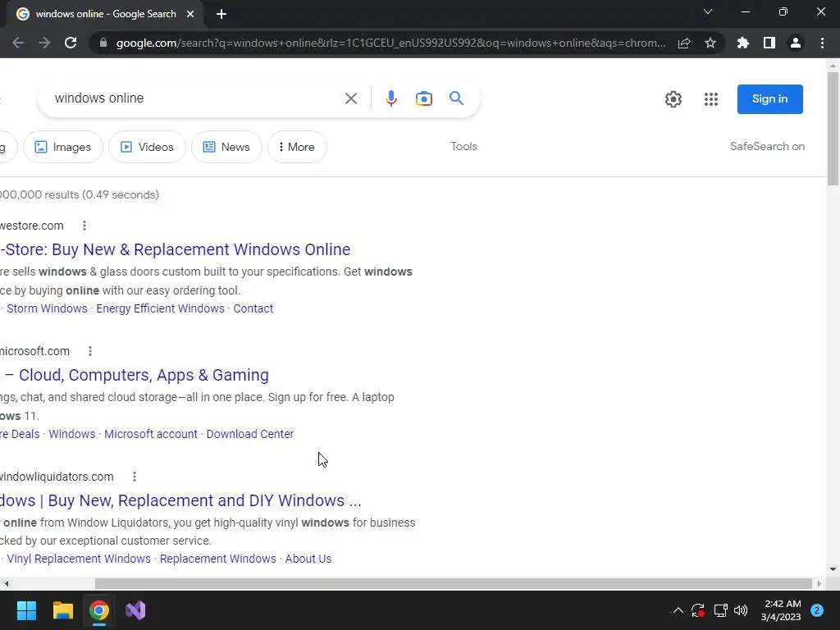Click the horizontal scrollbar thumb
This screenshot has width=840, height=630.
point(453,583)
